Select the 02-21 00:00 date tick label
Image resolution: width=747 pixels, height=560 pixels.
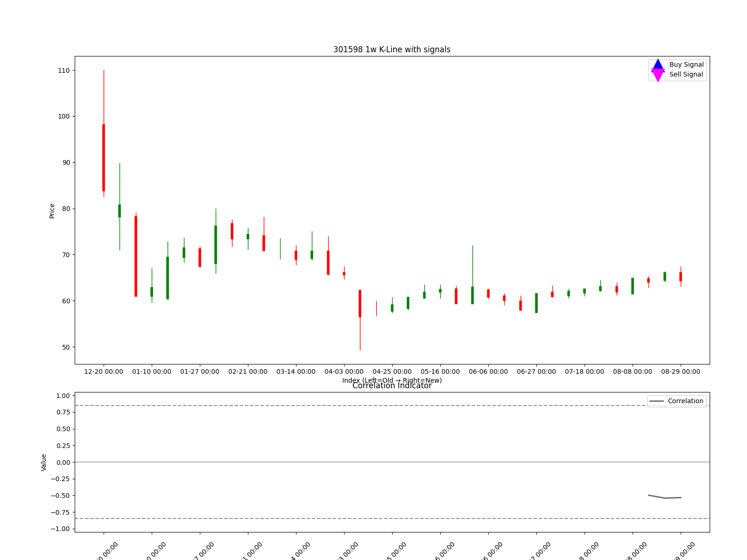248,372
